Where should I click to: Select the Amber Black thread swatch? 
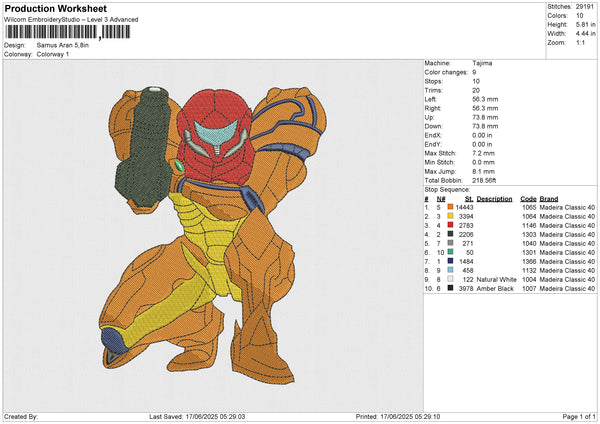point(451,288)
